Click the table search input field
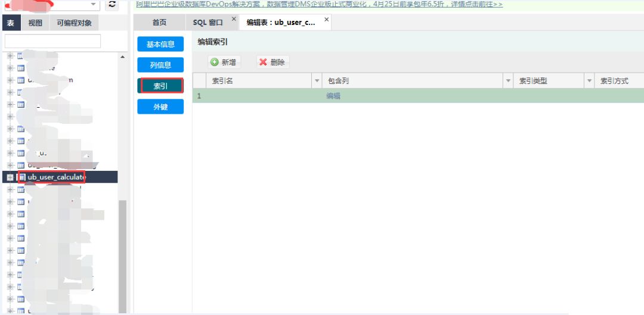The height and width of the screenshot is (315, 644). tap(52, 41)
